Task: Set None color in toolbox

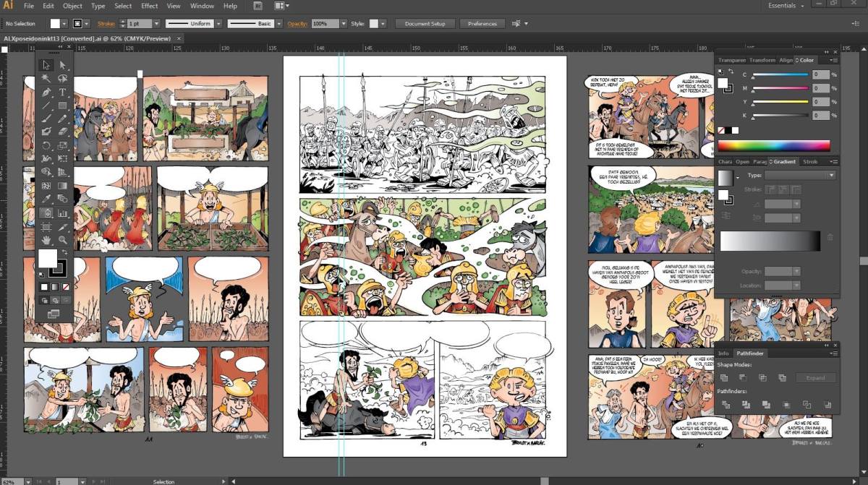Action: click(66, 287)
